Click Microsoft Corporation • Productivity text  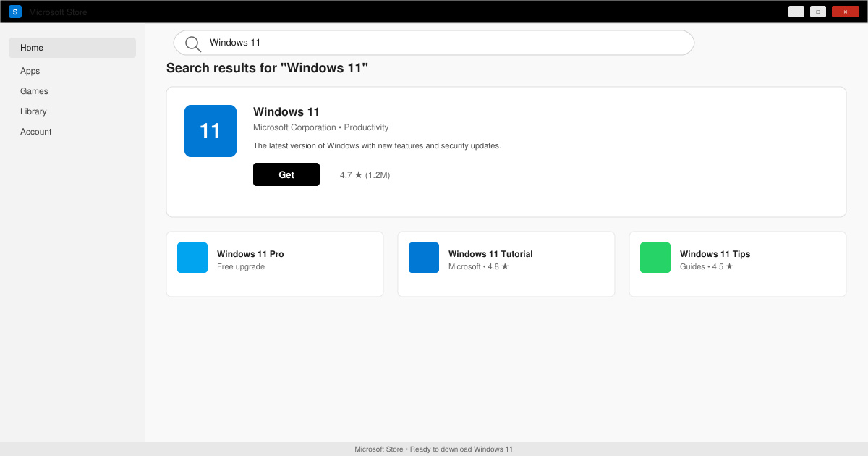(x=321, y=127)
